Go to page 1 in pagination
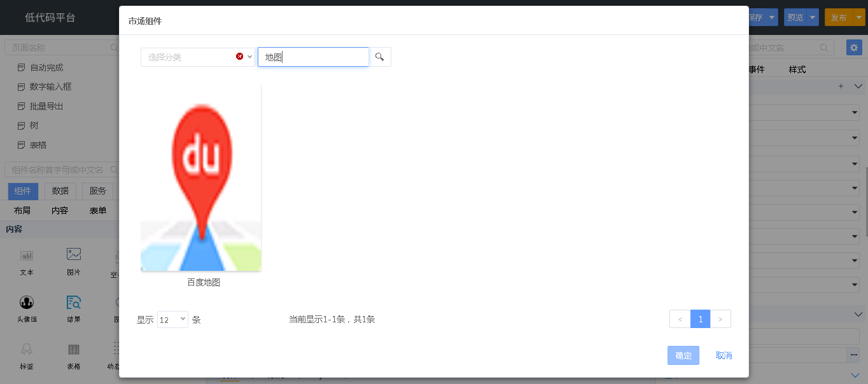Image resolution: width=868 pixels, height=384 pixels. coord(700,319)
